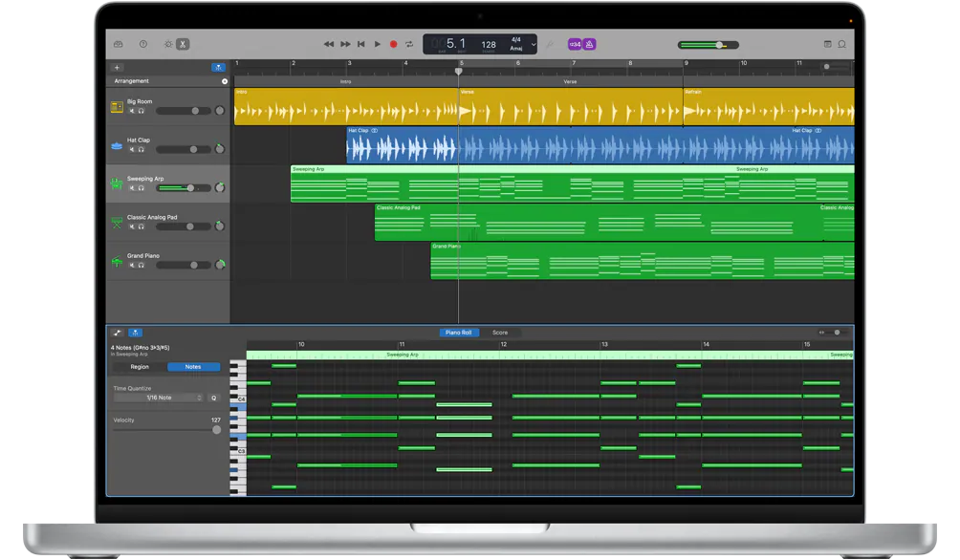This screenshot has height=560, width=960.
Task: Select the Classic Analog Pad track icon
Action: point(117,223)
